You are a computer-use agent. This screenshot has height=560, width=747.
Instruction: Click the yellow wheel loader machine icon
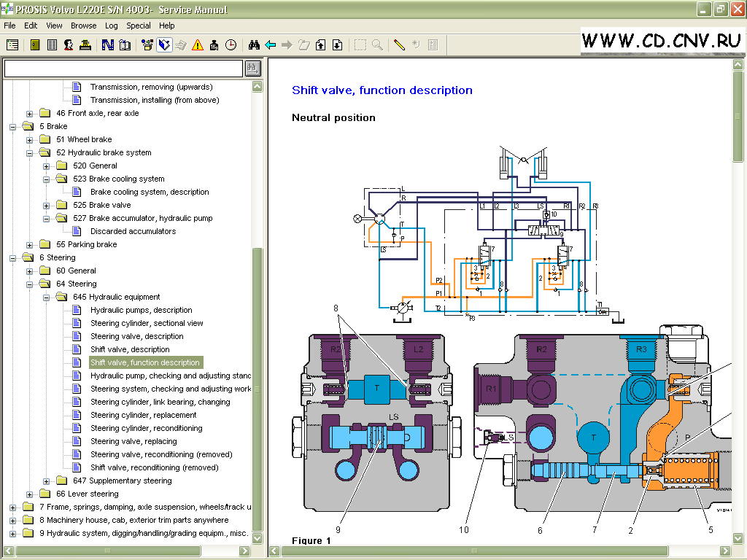pos(85,44)
